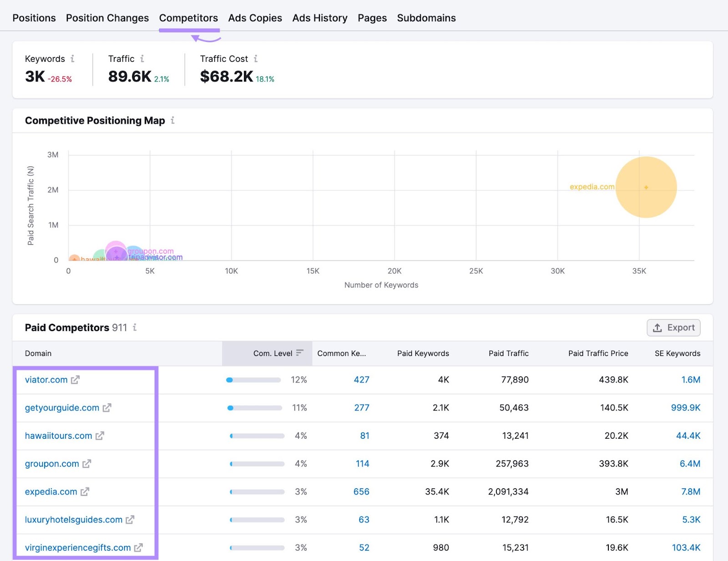Image resolution: width=728 pixels, height=561 pixels.
Task: Select the expedia.com bubble on the map
Action: pos(646,187)
